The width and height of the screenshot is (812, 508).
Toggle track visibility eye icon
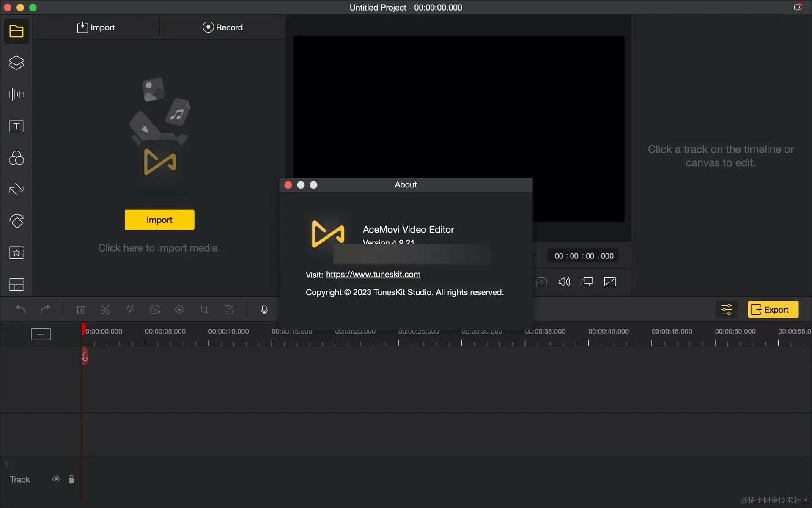[x=56, y=479]
